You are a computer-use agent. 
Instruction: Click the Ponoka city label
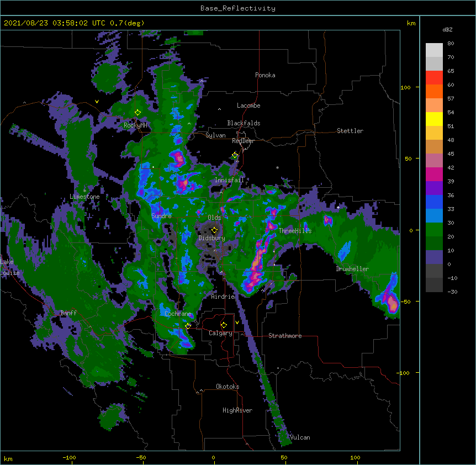[265, 75]
